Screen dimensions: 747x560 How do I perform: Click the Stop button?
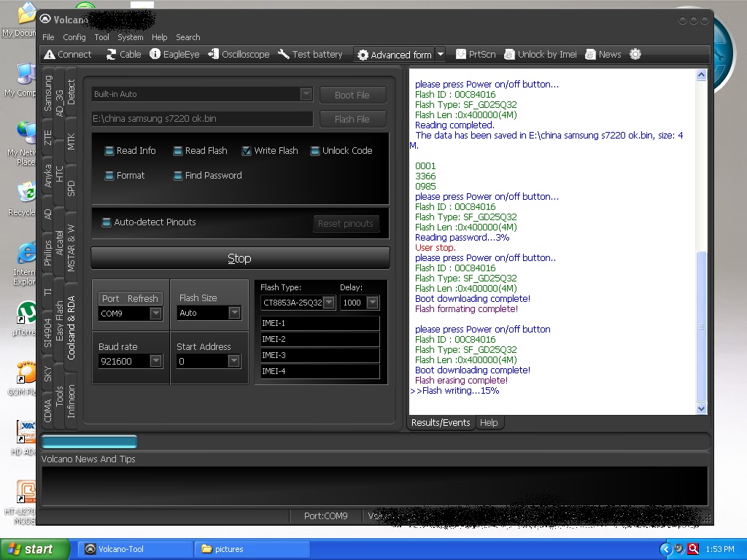click(240, 259)
